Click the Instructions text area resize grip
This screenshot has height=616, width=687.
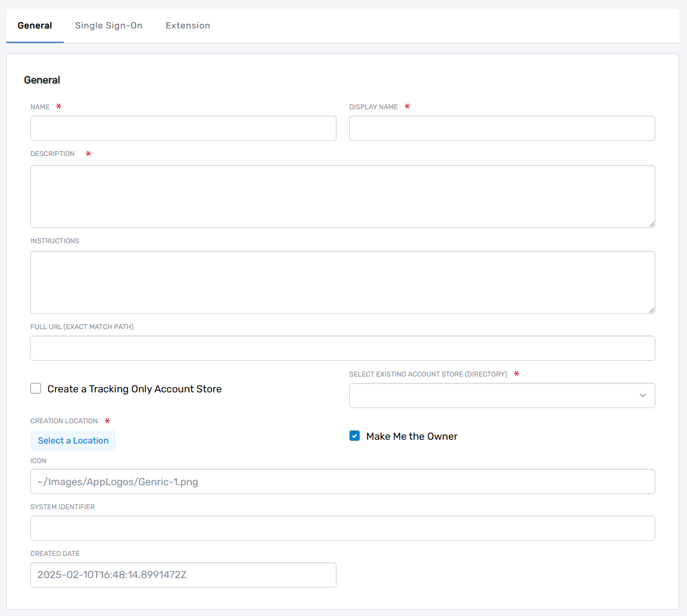point(651,310)
